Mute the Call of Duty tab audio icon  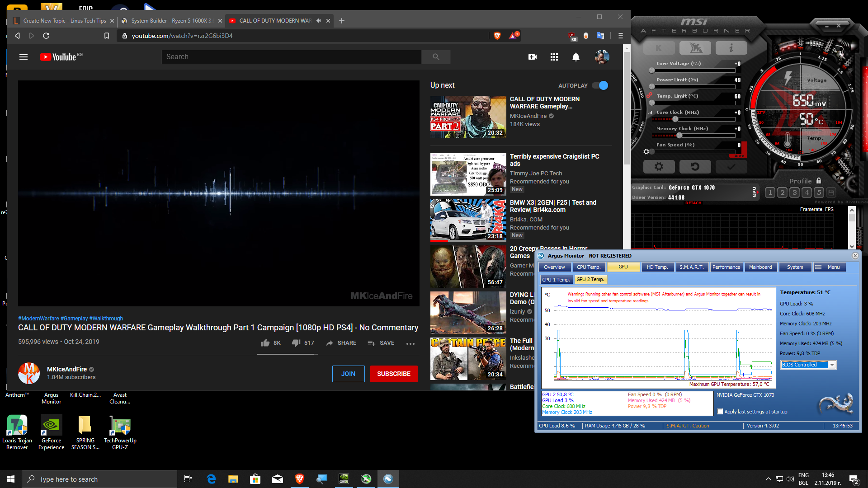[x=319, y=20]
